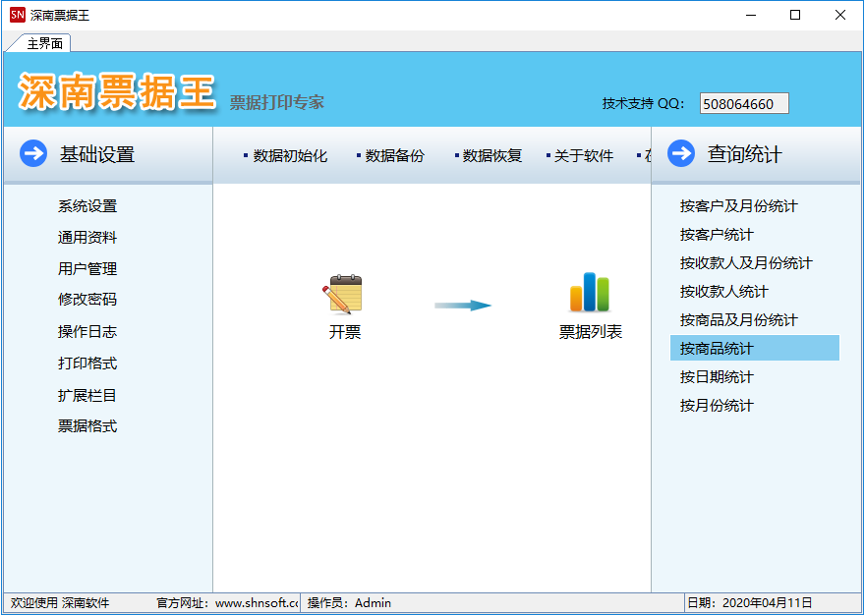Select 按月份统计 report
Viewport: 865px width, 616px height.
[x=716, y=406]
